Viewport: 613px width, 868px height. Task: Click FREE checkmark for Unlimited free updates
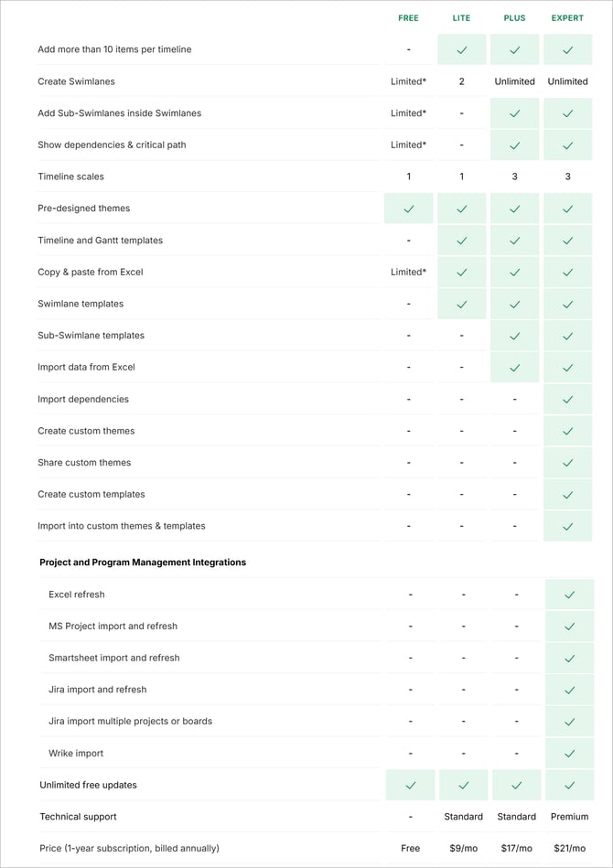pyautogui.click(x=410, y=785)
